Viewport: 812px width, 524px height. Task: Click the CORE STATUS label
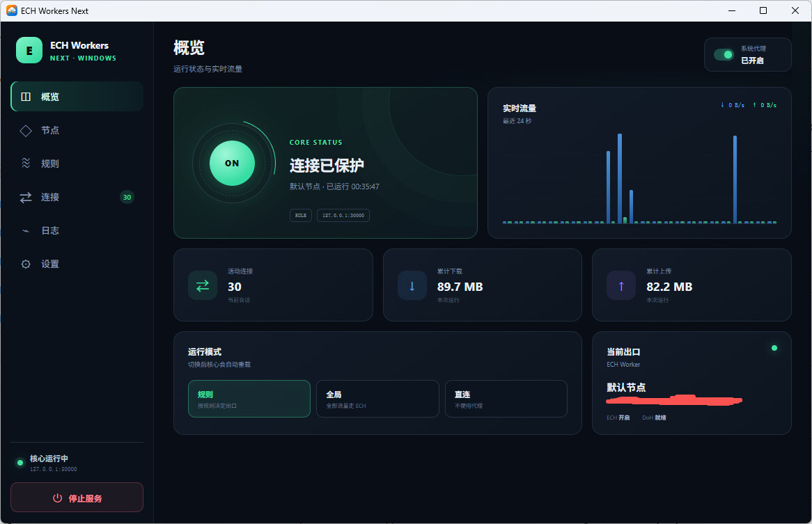click(x=316, y=142)
